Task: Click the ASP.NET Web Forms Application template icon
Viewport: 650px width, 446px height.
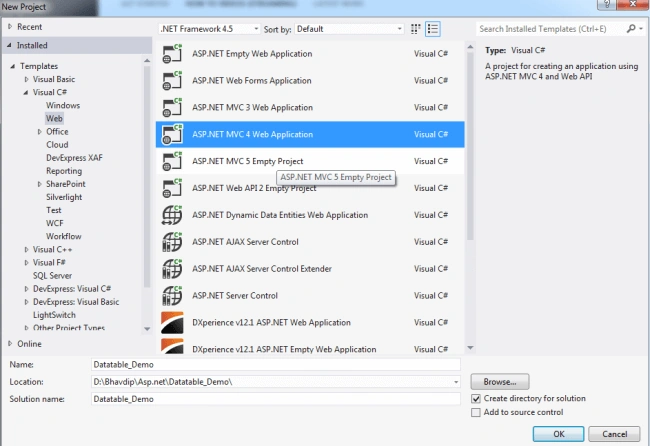Action: [x=172, y=80]
